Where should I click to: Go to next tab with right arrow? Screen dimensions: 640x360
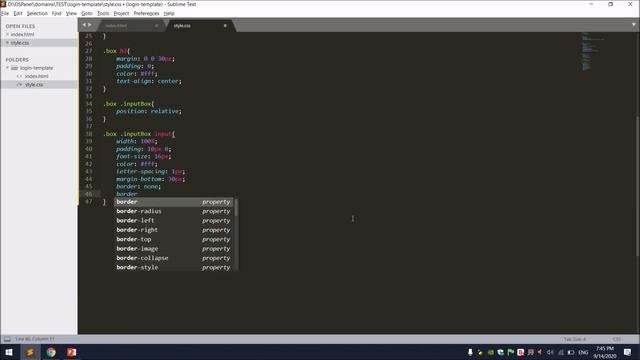coord(90,25)
